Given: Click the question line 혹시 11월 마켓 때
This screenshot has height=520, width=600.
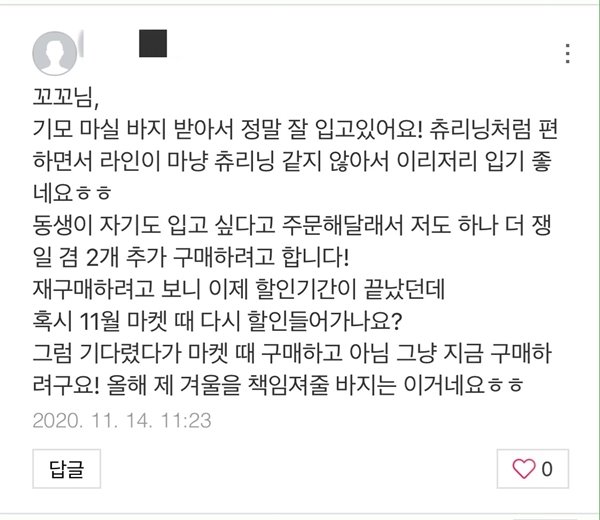Looking at the screenshot, I should point(217,321).
